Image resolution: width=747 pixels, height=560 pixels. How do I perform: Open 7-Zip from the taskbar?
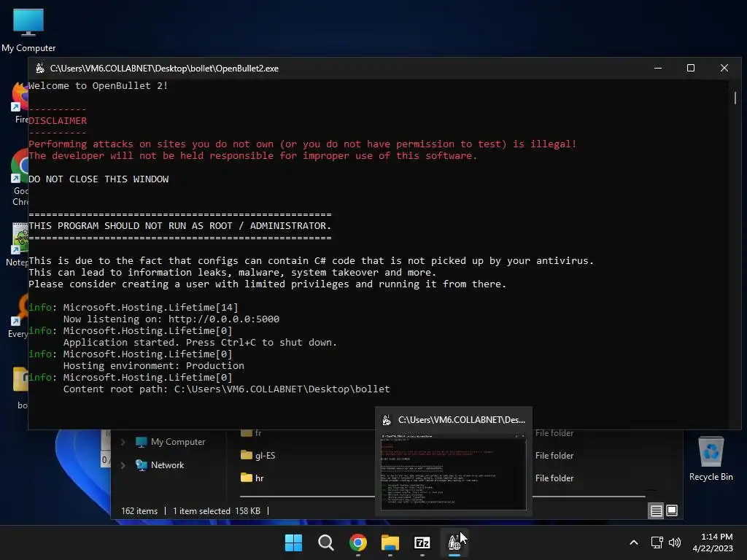click(x=422, y=542)
